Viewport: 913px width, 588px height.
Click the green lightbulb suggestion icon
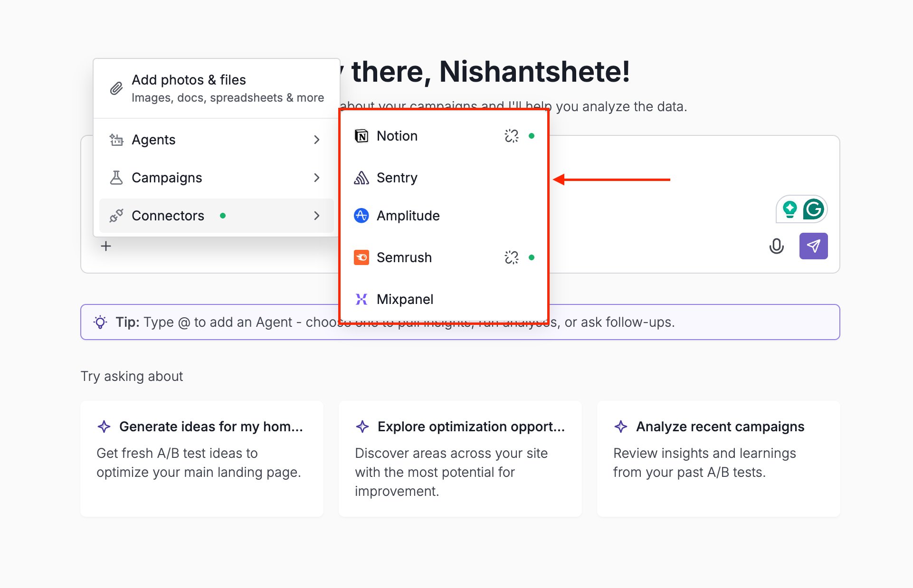(x=790, y=209)
